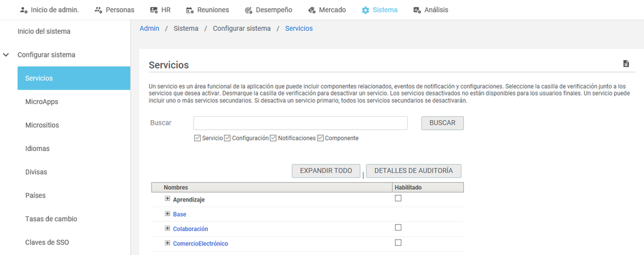Collapse the Configurar sistema sidebar section

[x=6, y=55]
